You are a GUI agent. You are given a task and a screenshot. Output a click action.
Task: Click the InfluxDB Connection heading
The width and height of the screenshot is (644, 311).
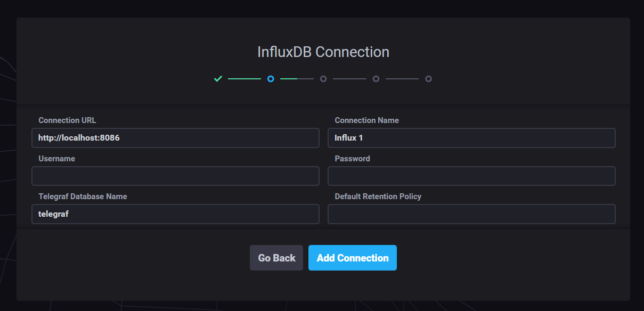pyautogui.click(x=323, y=52)
